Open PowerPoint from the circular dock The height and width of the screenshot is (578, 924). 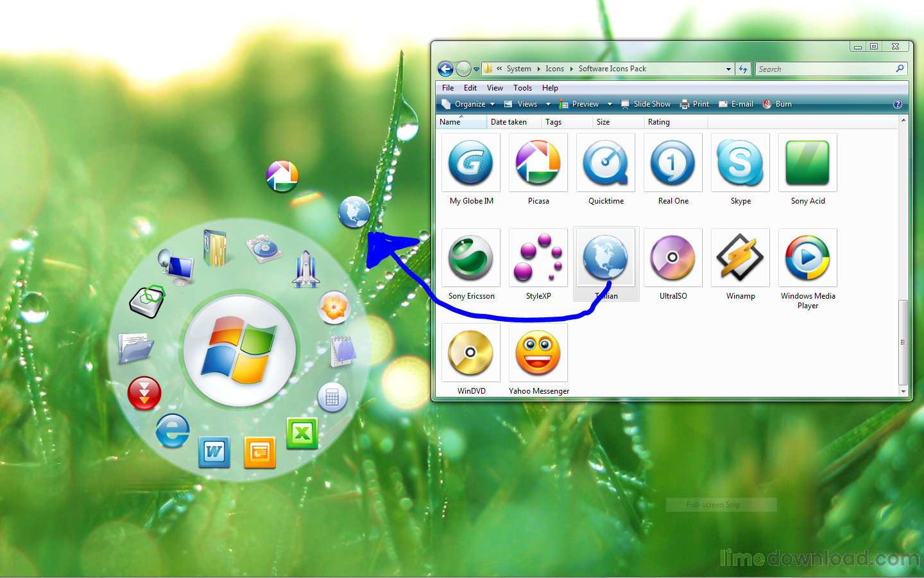pos(260,452)
